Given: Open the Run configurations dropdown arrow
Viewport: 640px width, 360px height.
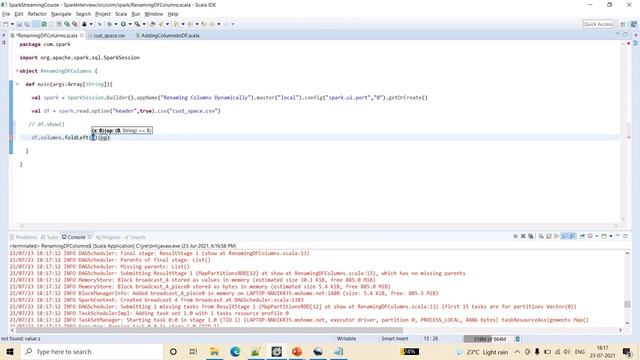Looking at the screenshot, I should click(x=130, y=24).
